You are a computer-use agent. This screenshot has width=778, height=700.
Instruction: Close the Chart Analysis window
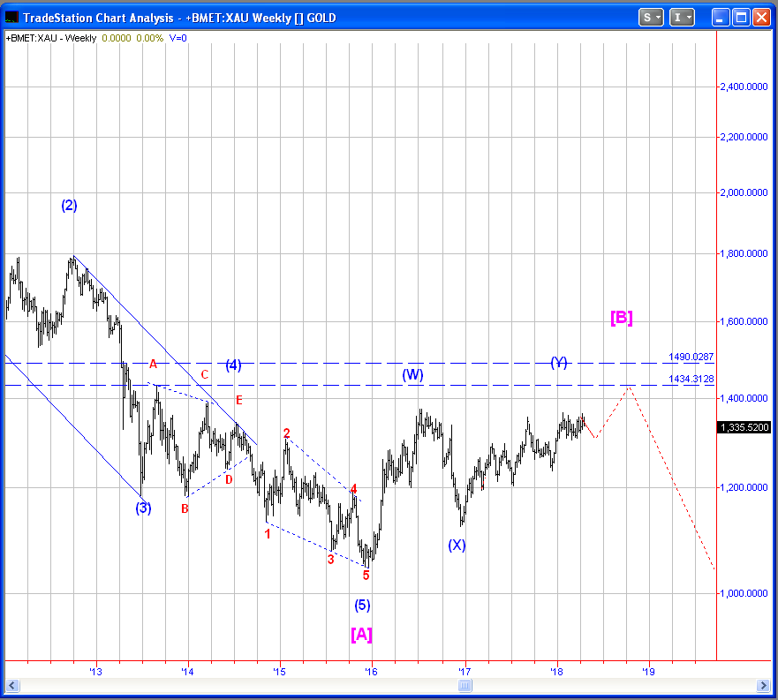coord(761,18)
